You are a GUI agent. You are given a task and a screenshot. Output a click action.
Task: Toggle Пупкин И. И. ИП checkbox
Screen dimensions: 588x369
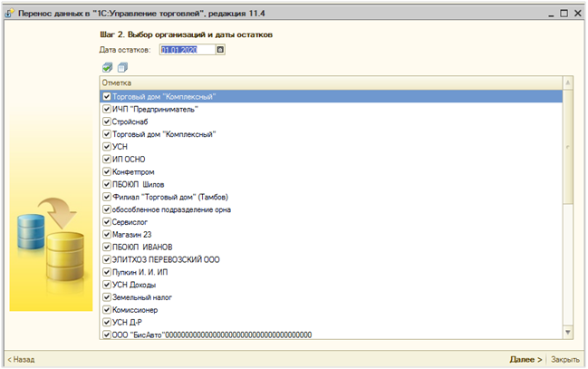107,272
